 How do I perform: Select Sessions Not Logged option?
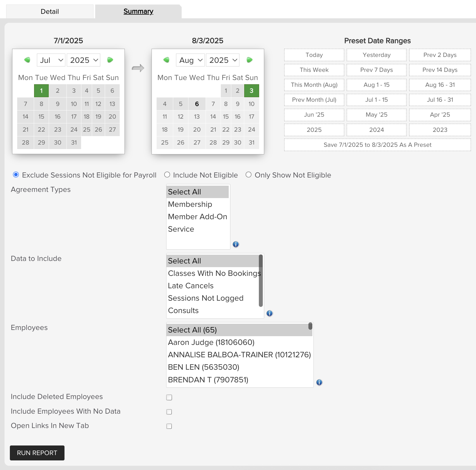[213, 298]
